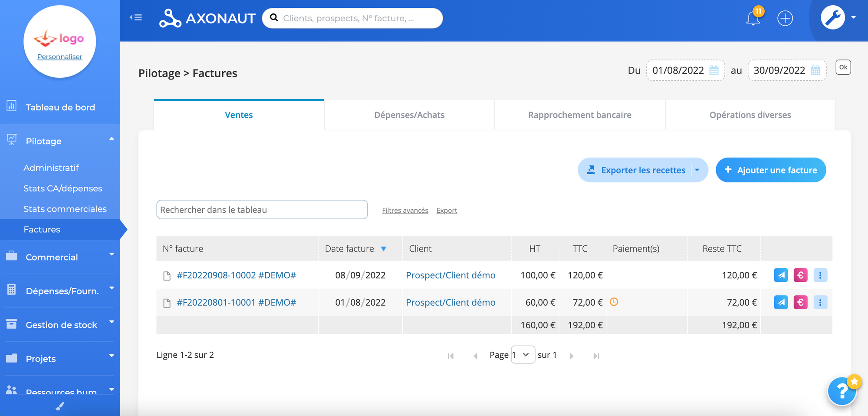Click the orange clock icon beside invoice #F20220801-10001
Viewport: 868px width, 416px height.
tap(614, 302)
